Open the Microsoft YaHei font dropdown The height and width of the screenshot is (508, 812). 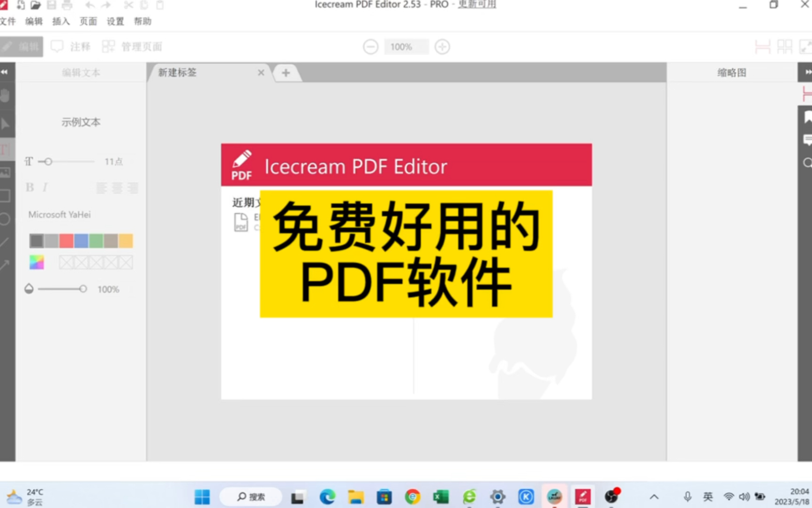(x=59, y=215)
